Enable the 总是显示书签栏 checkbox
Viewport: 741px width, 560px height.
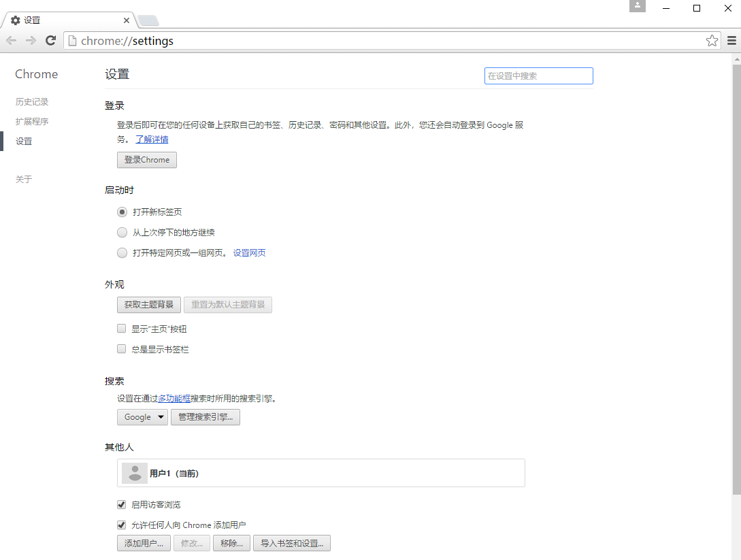[x=121, y=348]
